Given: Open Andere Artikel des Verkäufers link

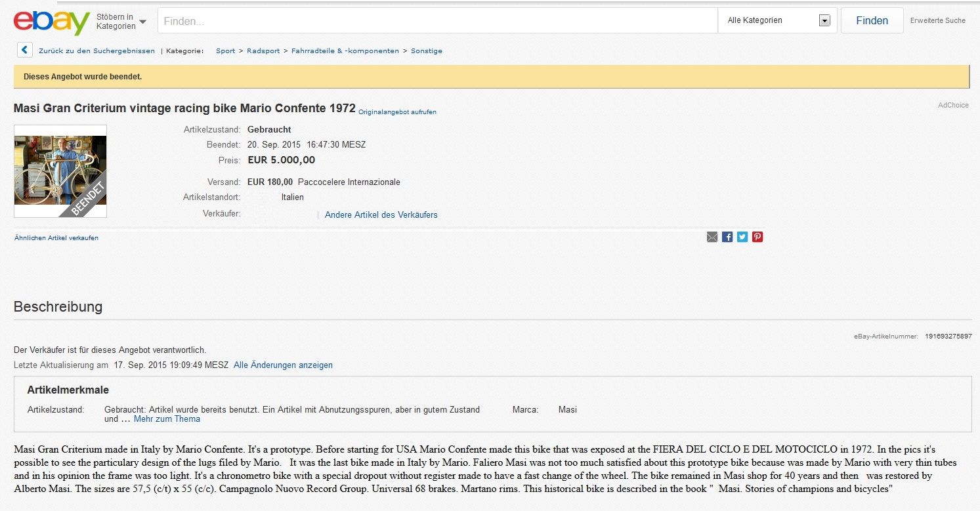Looking at the screenshot, I should tap(381, 215).
